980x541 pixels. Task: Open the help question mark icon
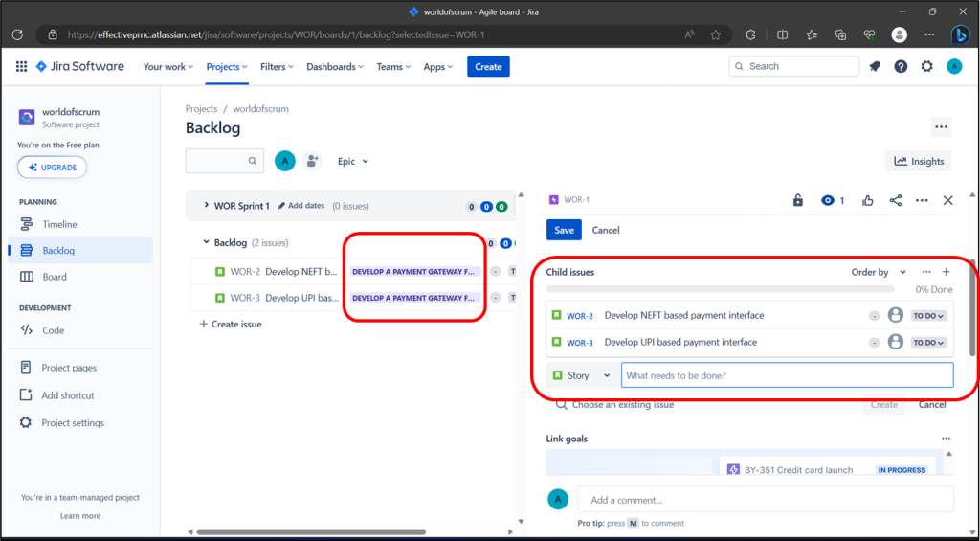901,66
